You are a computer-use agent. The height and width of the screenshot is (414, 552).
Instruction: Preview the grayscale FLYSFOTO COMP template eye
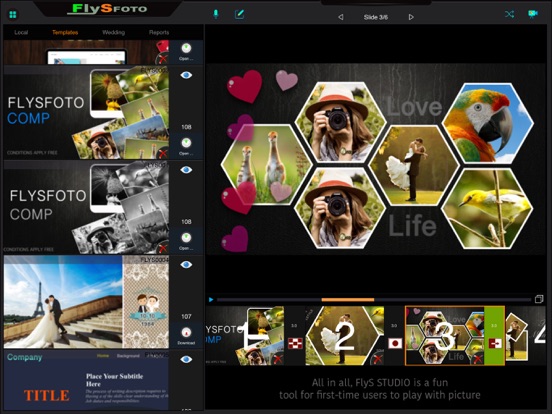coord(186,170)
